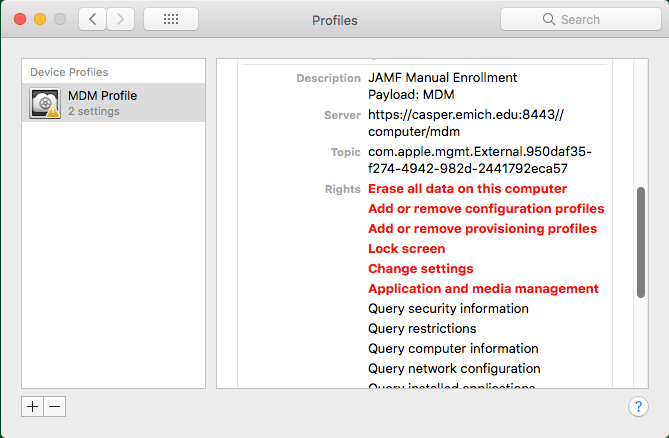Click the vertical scrollbar thumb
The width and height of the screenshot is (669, 438).
(x=641, y=242)
